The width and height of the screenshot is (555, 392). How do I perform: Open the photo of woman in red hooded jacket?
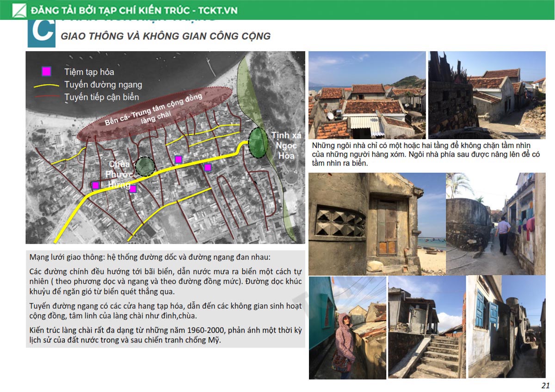pos(347,328)
